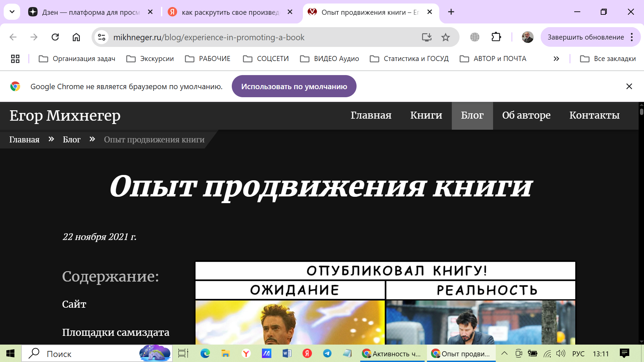Image resolution: width=644 pixels, height=362 pixels.
Task: Open the site information icon
Action: (x=101, y=37)
